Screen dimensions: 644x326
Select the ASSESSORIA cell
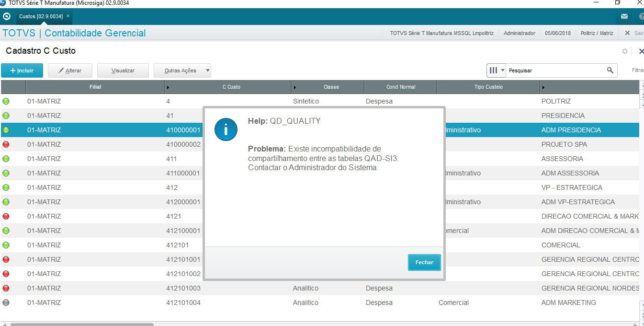[x=562, y=159]
